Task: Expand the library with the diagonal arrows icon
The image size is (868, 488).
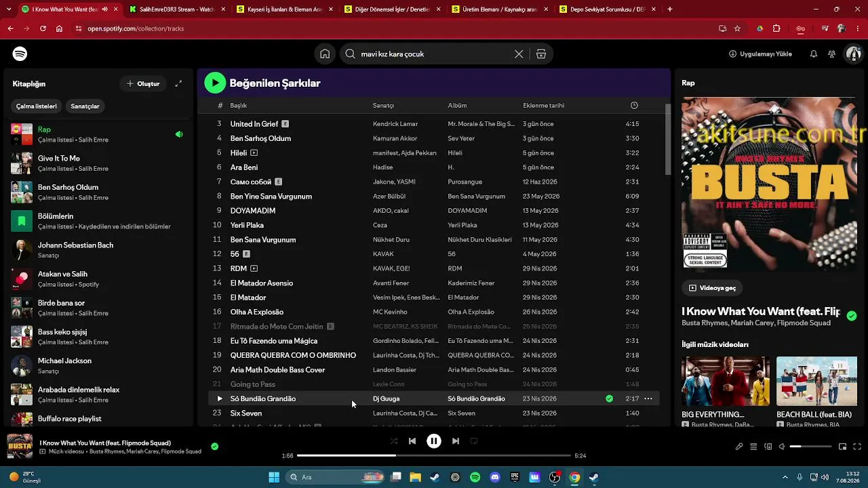Action: tap(178, 84)
